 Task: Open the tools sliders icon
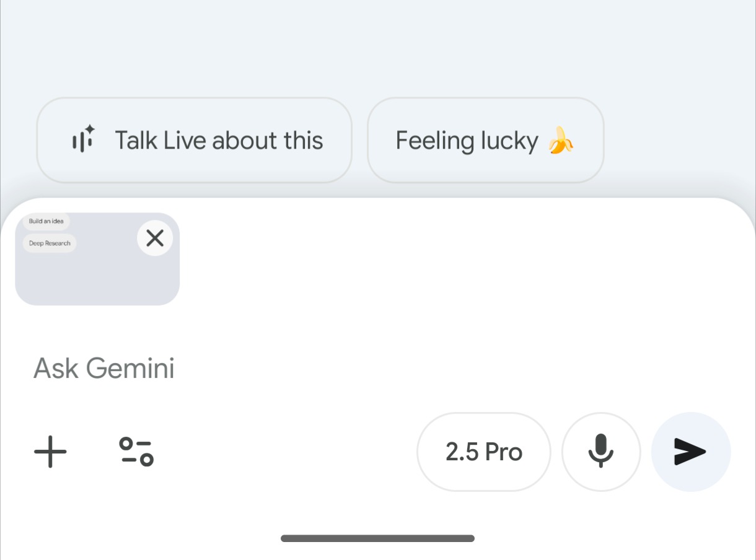coord(136,452)
